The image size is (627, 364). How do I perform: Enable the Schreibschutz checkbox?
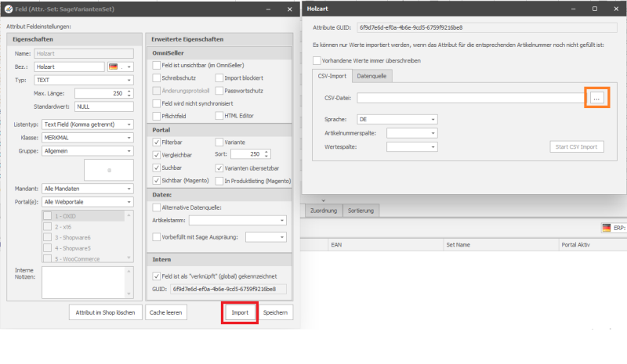coord(156,78)
